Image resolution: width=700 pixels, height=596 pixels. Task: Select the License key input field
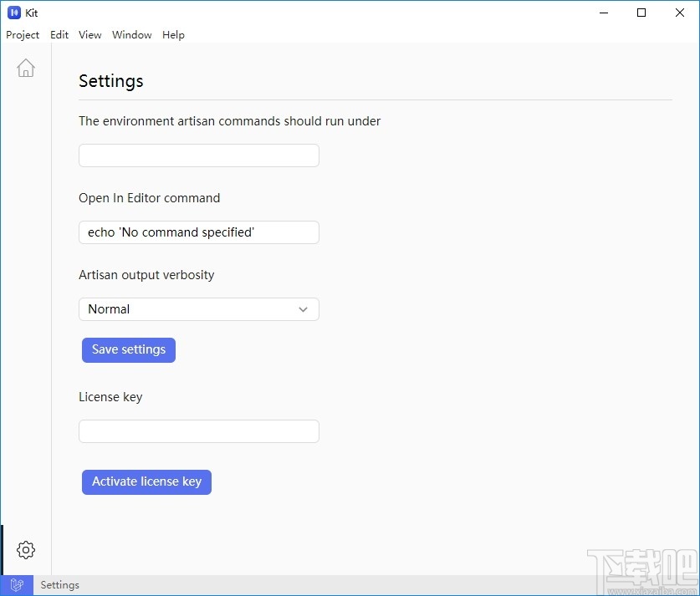click(x=198, y=431)
